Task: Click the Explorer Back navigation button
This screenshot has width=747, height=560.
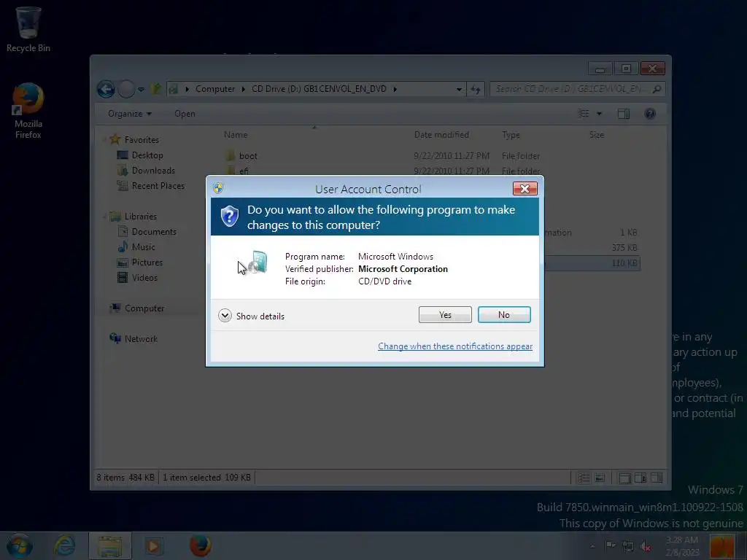Action: pyautogui.click(x=106, y=89)
